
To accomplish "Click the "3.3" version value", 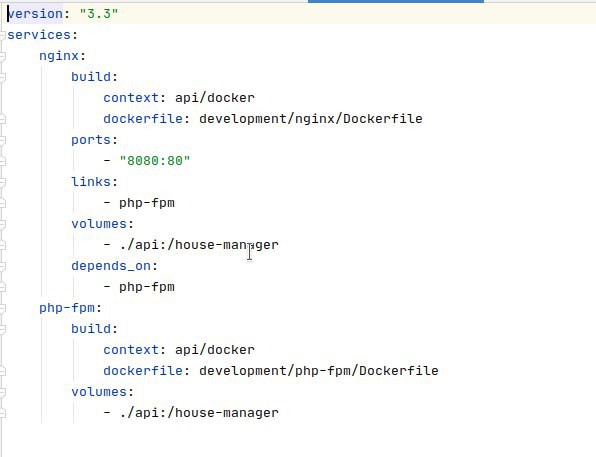I will point(99,14).
